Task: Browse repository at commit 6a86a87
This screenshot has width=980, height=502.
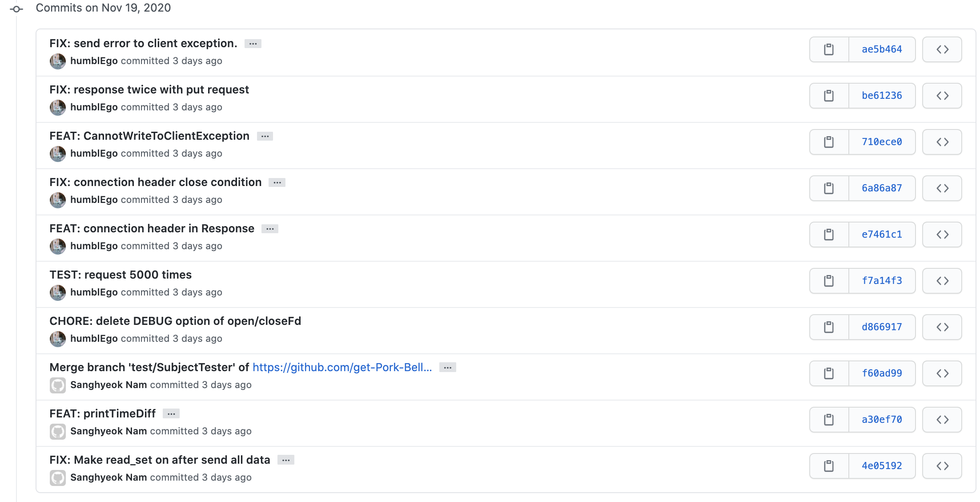Action: tap(942, 188)
